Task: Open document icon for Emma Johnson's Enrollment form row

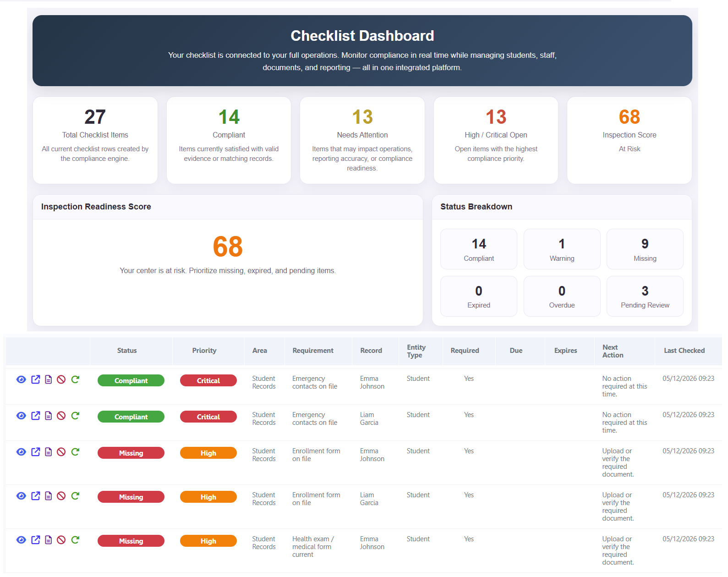Action: pyautogui.click(x=48, y=452)
